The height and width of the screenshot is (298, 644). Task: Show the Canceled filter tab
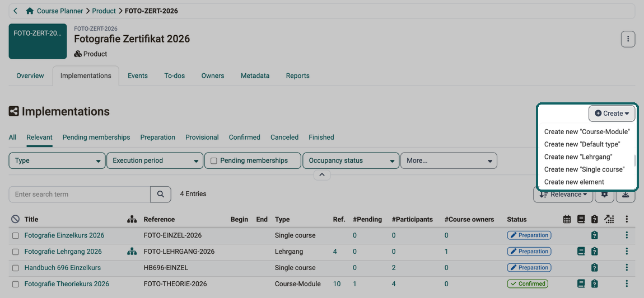click(x=284, y=138)
